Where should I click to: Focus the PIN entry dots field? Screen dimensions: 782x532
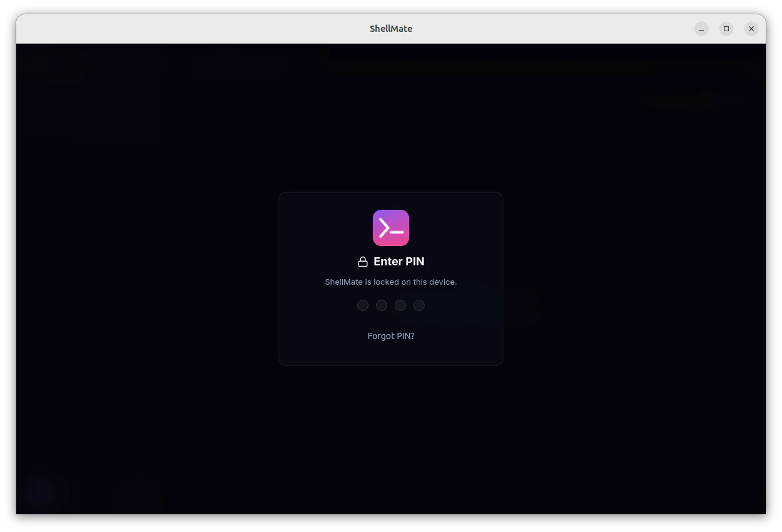click(x=391, y=305)
